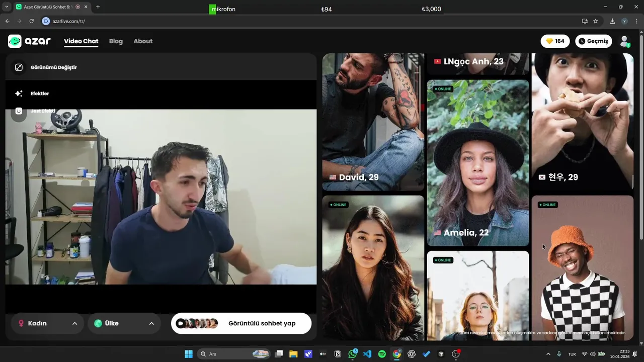Open Visual Studio Code from the taskbar
This screenshot has width=644, height=362.
(367, 354)
